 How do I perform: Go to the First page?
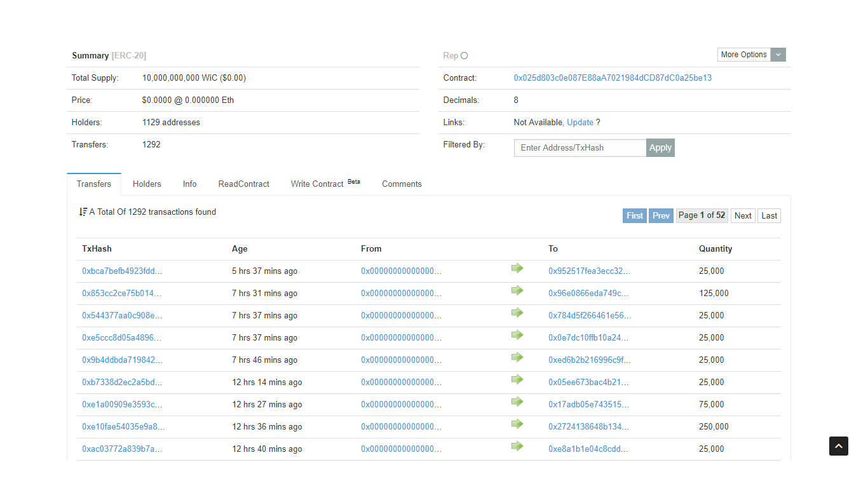tap(635, 215)
